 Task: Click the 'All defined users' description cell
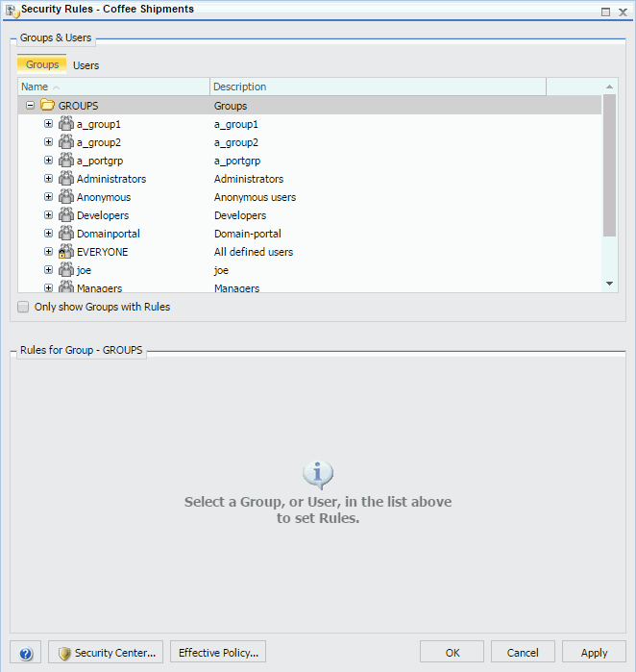pos(254,252)
